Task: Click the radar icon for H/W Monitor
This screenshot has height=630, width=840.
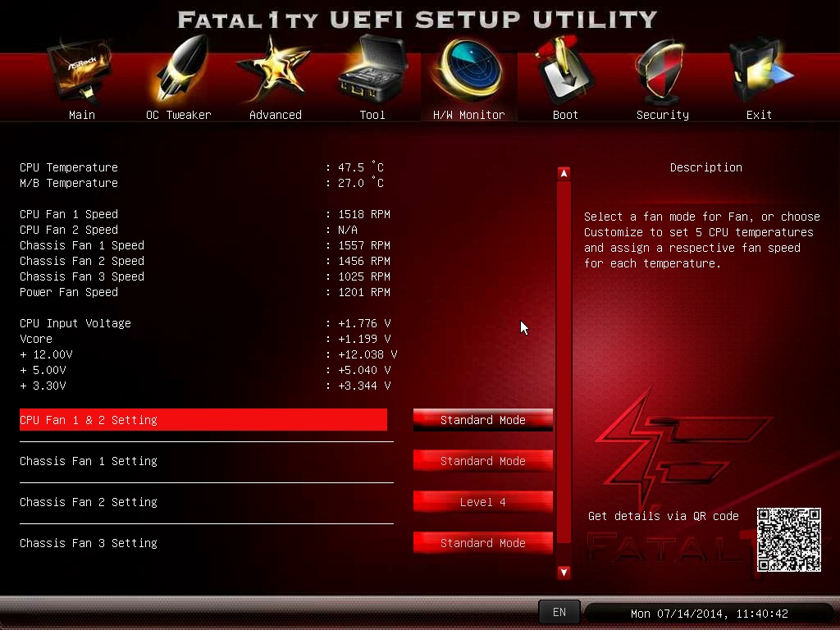Action: (469, 70)
